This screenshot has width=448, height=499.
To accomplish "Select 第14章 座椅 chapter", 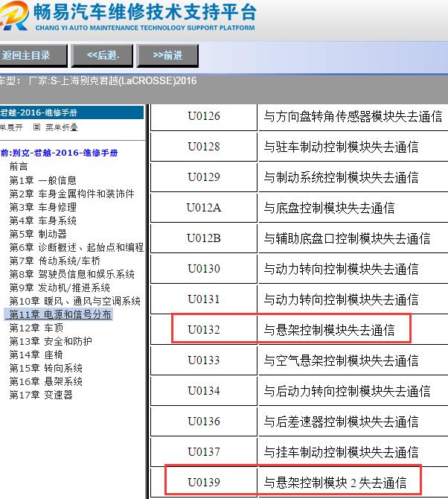I will [36, 355].
